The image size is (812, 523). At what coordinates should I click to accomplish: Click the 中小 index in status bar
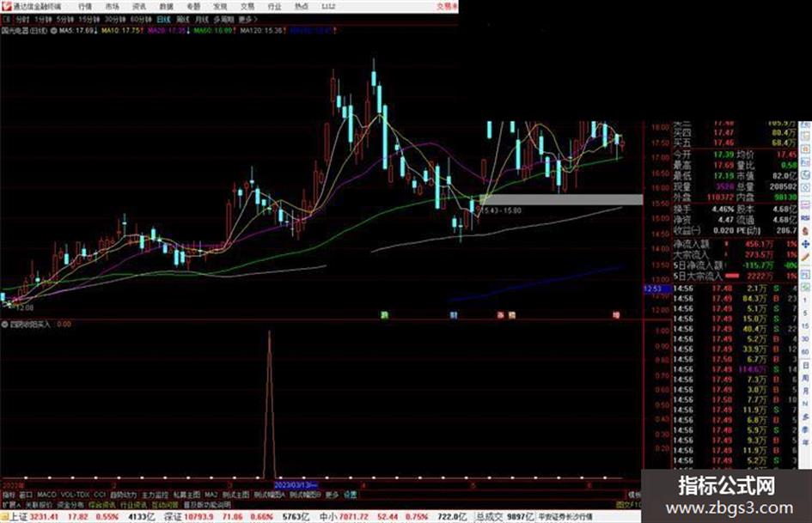coord(327,517)
